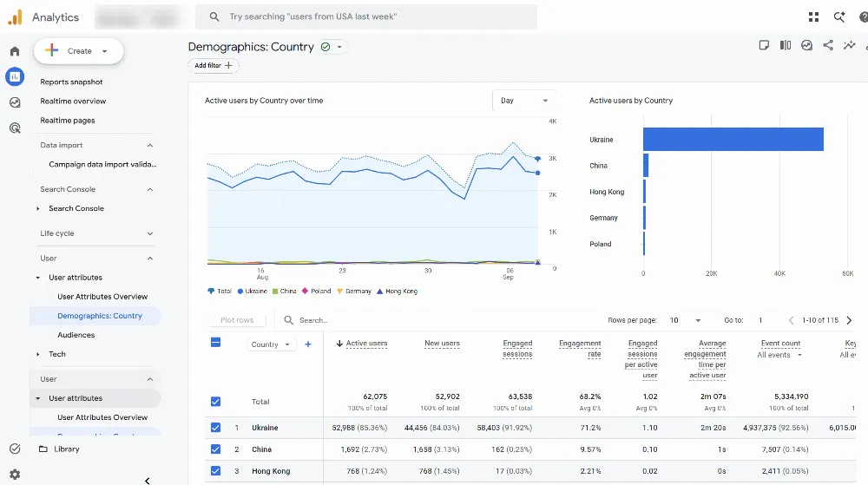Open the trend sparkline icon in toolbar
868x485 pixels.
pos(849,45)
